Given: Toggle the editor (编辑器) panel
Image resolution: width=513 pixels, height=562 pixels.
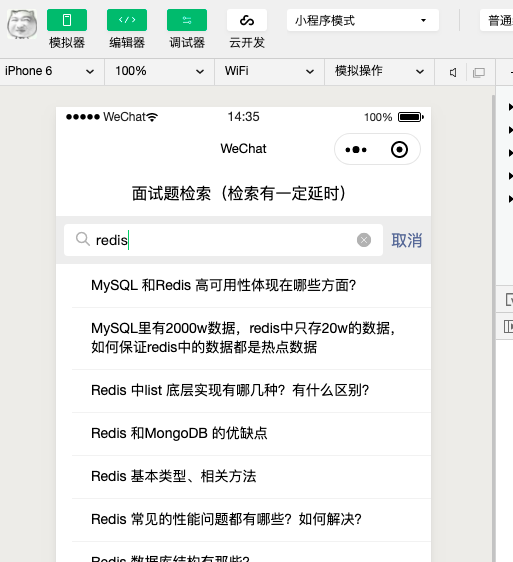Looking at the screenshot, I should click(x=127, y=20).
